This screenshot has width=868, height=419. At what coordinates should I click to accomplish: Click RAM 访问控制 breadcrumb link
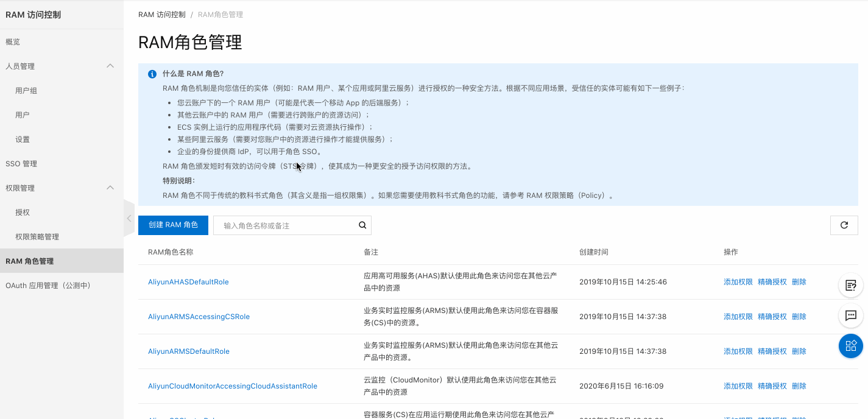[x=162, y=15]
